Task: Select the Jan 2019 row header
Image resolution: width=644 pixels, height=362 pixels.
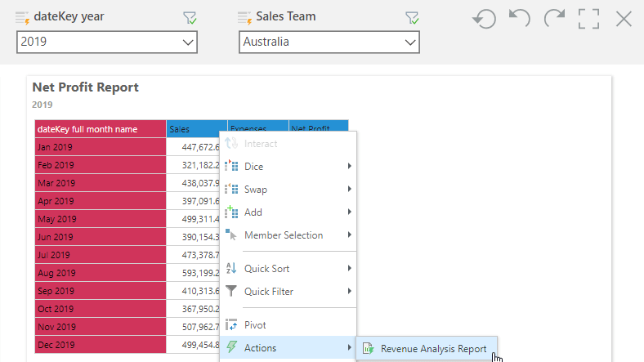Action: point(101,147)
